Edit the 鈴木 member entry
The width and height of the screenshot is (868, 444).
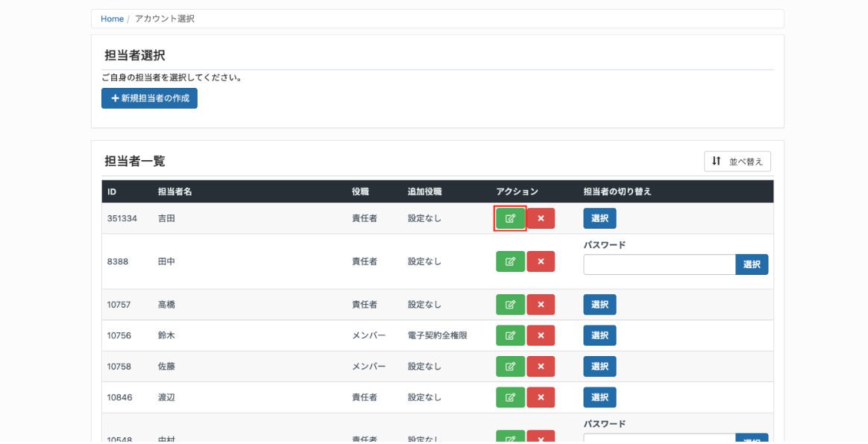[x=510, y=336]
